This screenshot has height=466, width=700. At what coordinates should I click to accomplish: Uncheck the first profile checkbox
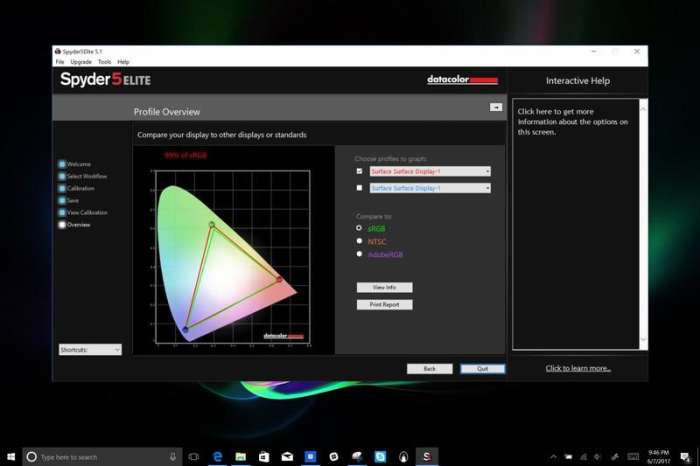(359, 171)
